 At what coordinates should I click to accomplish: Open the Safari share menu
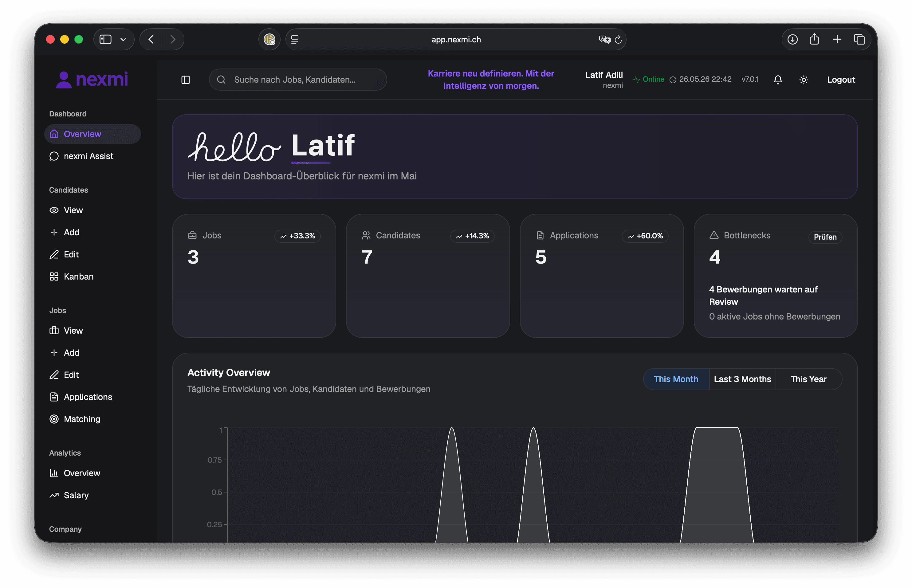(x=814, y=39)
